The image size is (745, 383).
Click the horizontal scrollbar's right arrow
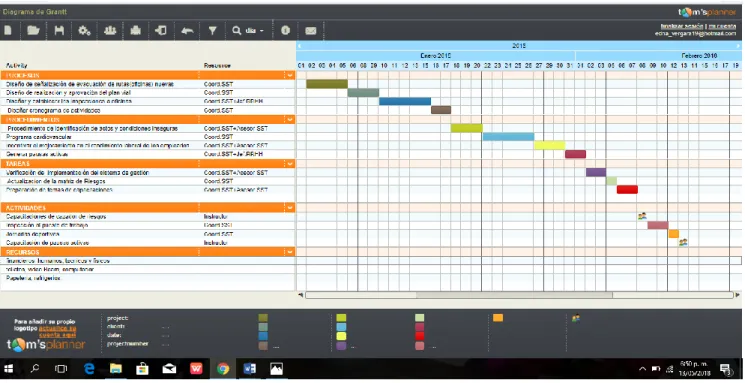point(737,295)
